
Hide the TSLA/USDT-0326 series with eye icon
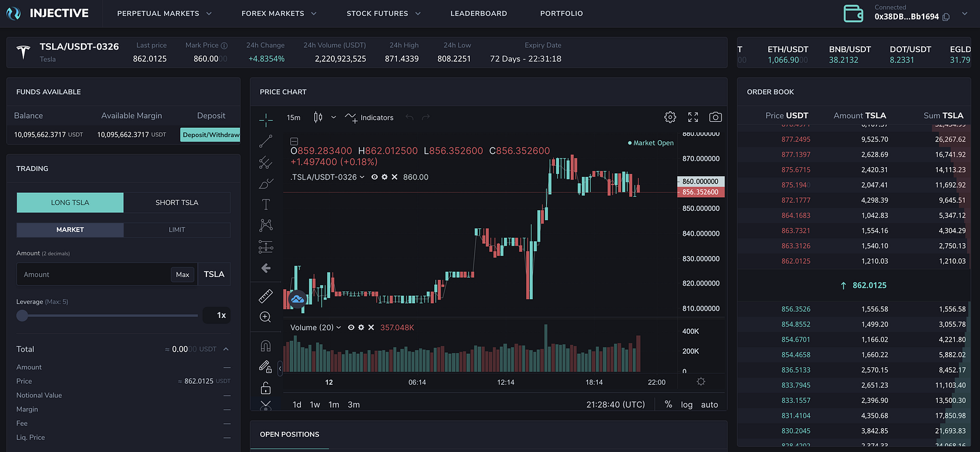pyautogui.click(x=374, y=177)
